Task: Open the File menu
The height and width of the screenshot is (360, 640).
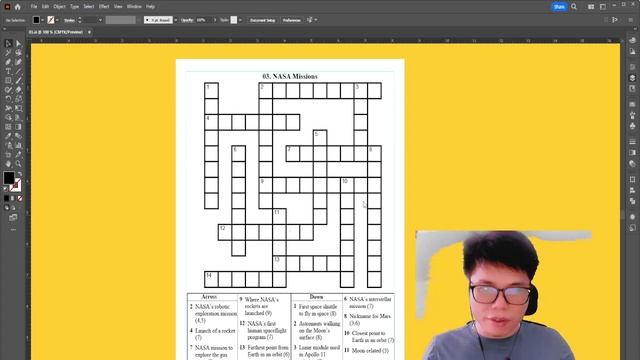Action: pyautogui.click(x=34, y=7)
